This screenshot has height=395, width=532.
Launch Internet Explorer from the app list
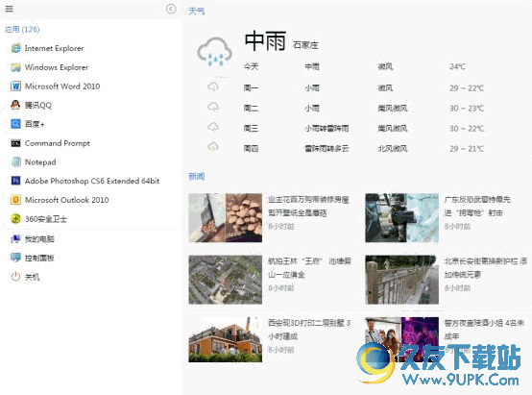pos(55,48)
